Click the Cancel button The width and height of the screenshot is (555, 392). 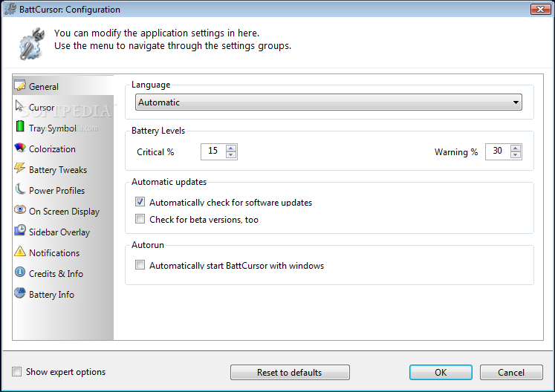[511, 372]
